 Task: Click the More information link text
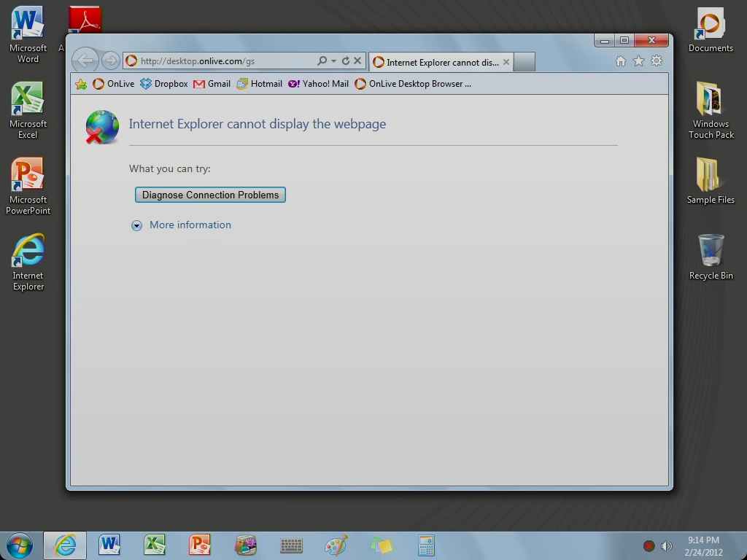pos(190,225)
